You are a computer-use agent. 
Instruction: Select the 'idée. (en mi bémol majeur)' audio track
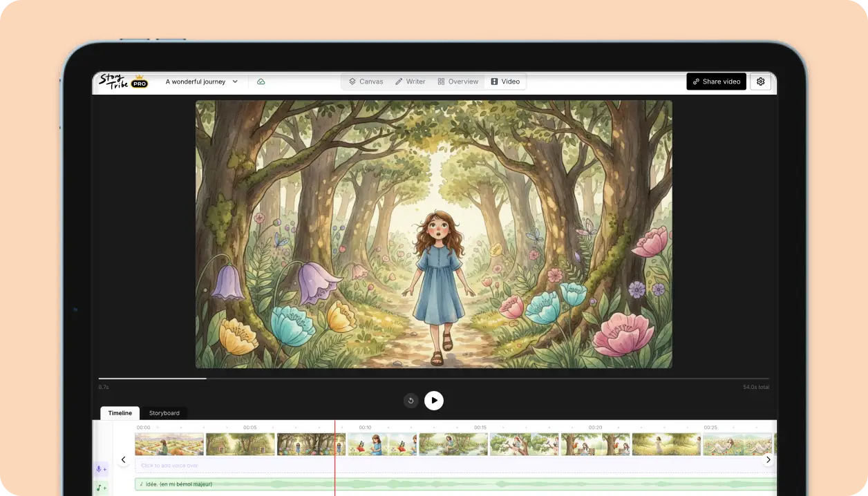(x=455, y=484)
